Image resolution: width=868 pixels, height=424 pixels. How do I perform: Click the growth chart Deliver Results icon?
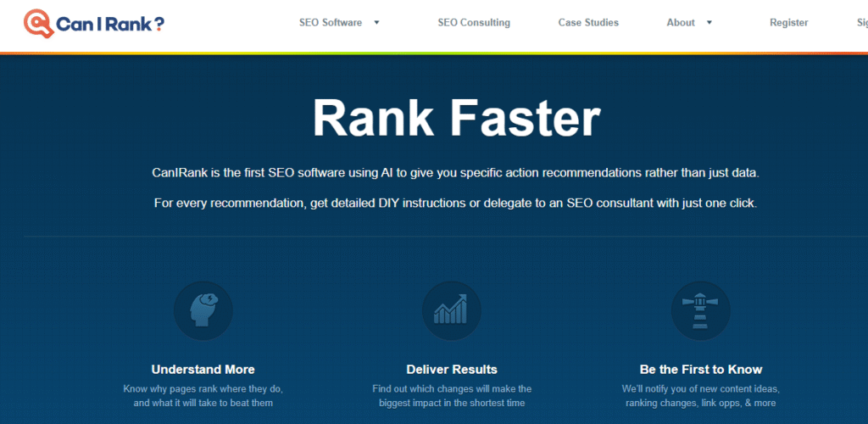452,310
